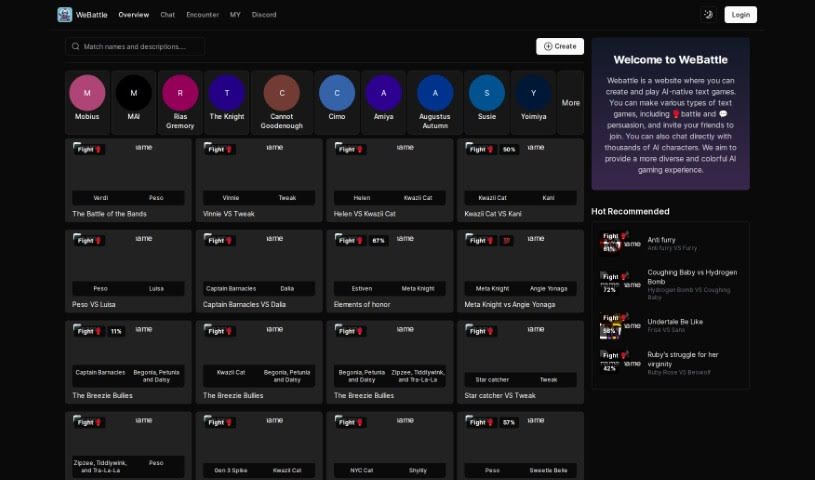
Task: Show More characters
Action: click(571, 102)
